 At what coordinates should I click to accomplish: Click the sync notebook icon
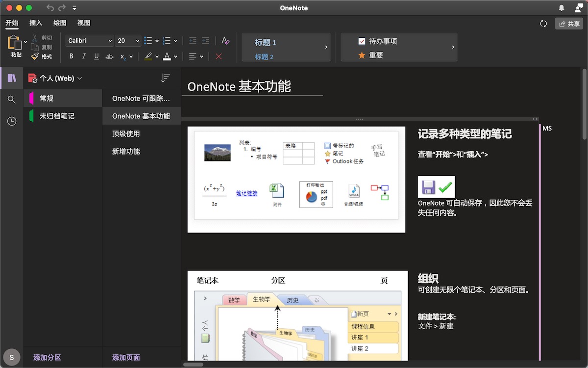click(x=543, y=24)
